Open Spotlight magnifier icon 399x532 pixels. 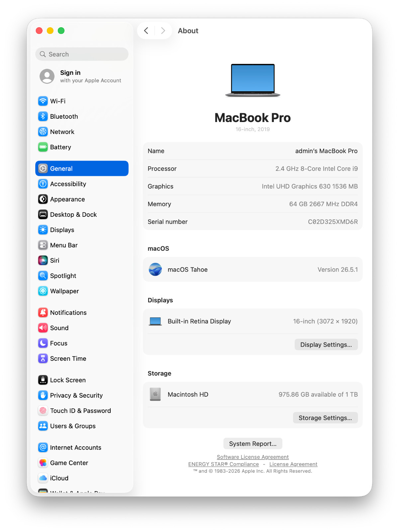pos(43,276)
